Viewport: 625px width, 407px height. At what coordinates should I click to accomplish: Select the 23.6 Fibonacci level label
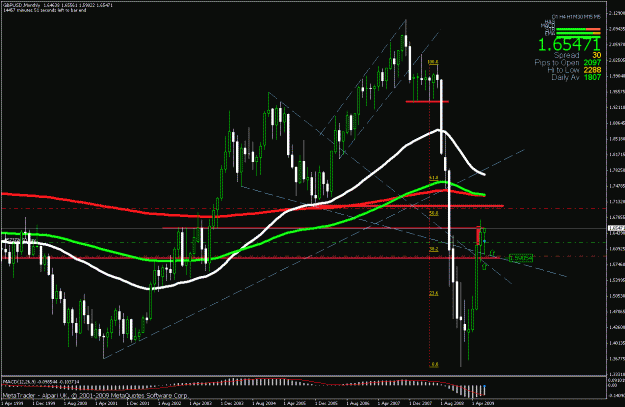point(434,293)
